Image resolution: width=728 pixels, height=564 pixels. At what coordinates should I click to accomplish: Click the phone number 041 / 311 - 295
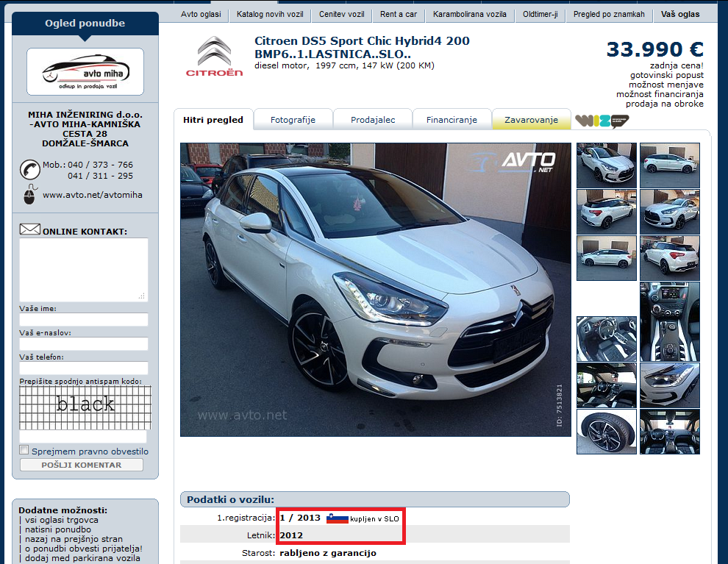tap(100, 176)
